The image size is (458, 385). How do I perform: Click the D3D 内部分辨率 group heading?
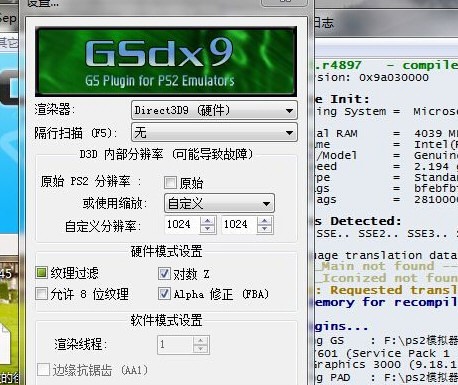click(x=166, y=154)
